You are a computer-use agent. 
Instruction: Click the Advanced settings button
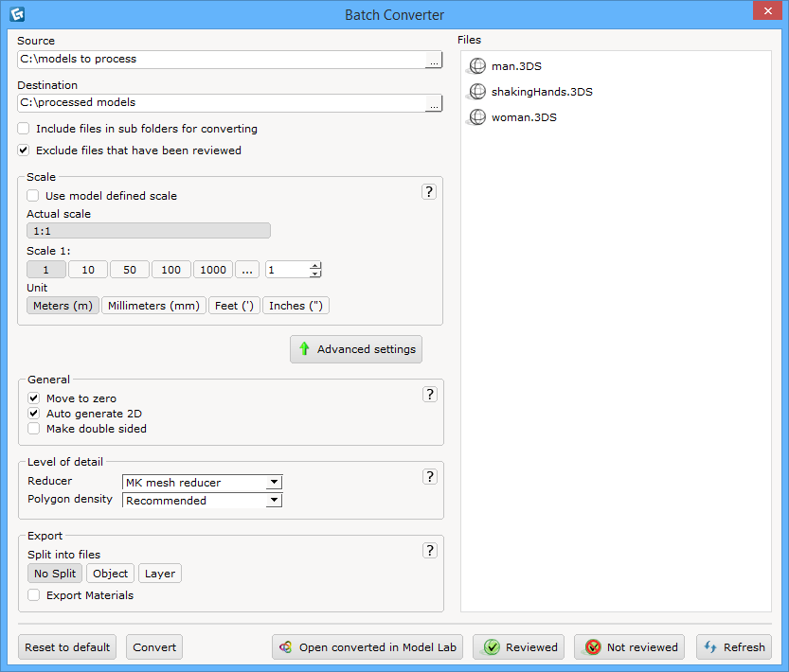point(356,349)
